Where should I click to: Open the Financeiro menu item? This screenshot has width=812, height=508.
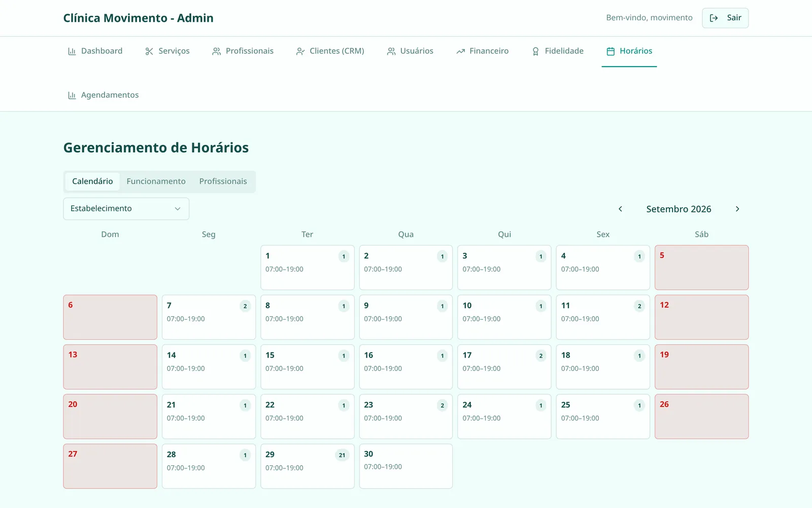[483, 51]
